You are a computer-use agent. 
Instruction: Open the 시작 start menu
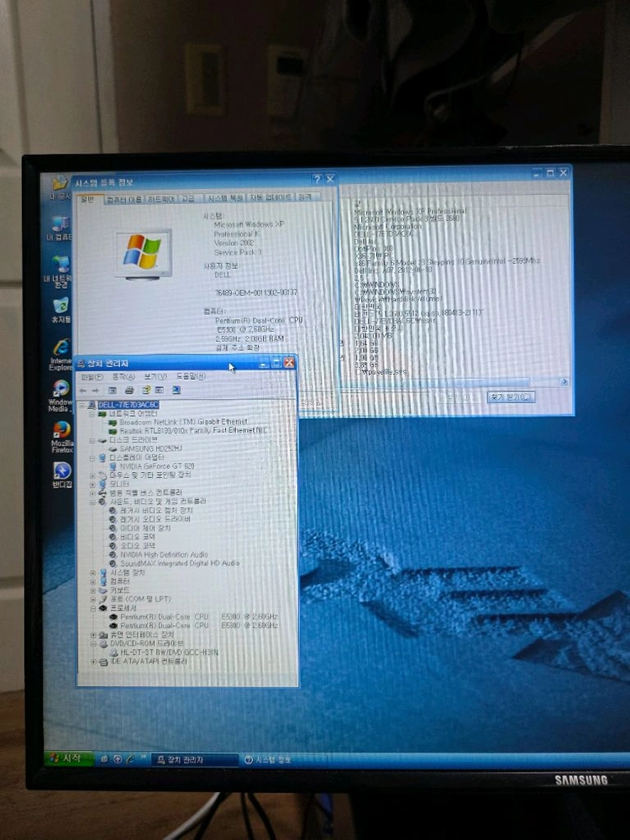pyautogui.click(x=67, y=758)
